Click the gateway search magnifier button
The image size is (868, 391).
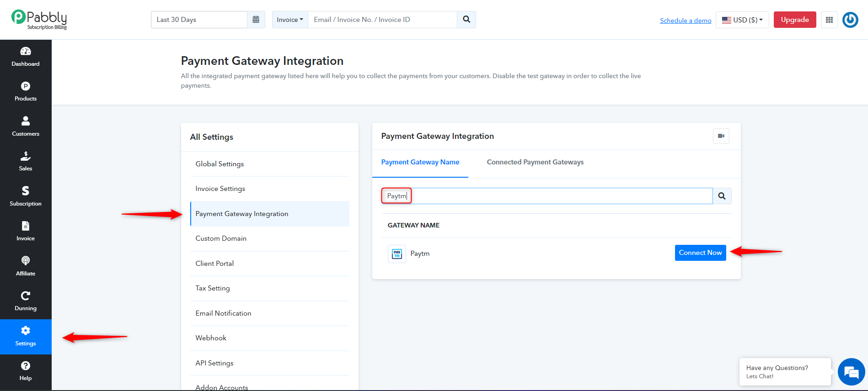point(722,196)
